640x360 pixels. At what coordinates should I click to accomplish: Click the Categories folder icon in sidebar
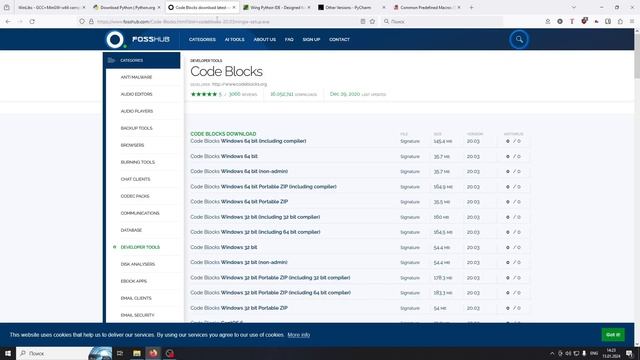[x=111, y=60]
